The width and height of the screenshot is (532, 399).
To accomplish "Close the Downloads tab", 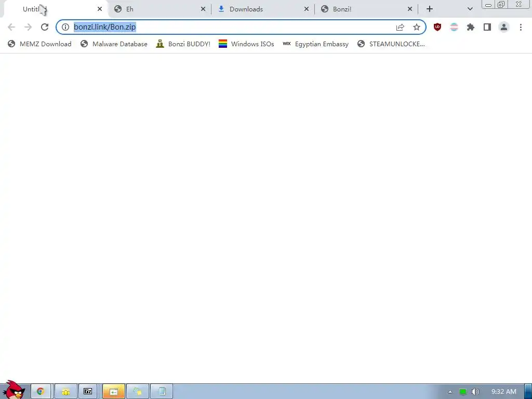I will pos(307,9).
